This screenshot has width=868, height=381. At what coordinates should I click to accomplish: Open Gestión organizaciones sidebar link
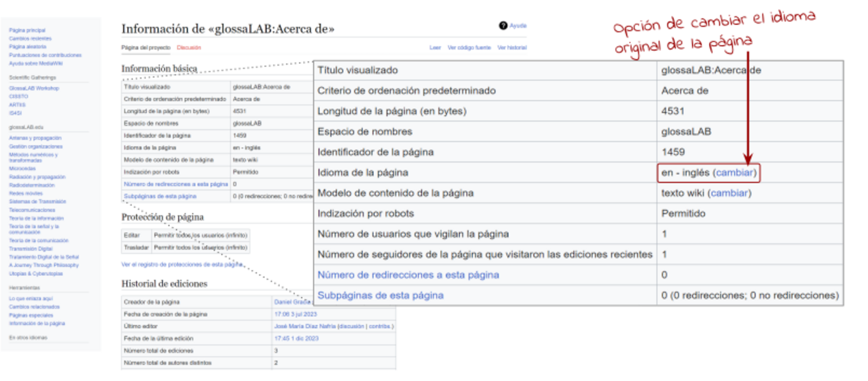pyautogui.click(x=36, y=146)
